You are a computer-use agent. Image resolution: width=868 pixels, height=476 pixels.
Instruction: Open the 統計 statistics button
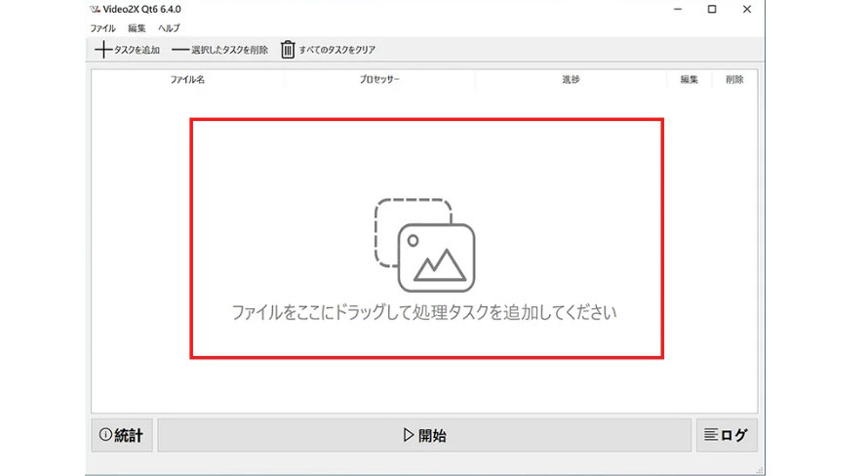[x=122, y=435]
